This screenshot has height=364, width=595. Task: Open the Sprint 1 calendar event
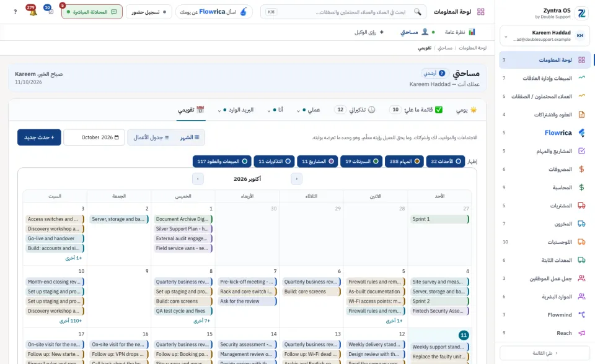click(x=440, y=219)
